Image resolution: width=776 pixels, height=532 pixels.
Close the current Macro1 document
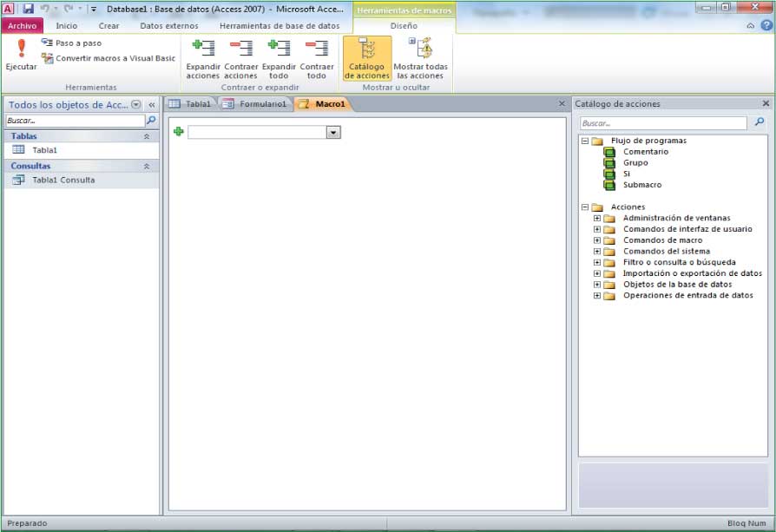[x=562, y=103]
